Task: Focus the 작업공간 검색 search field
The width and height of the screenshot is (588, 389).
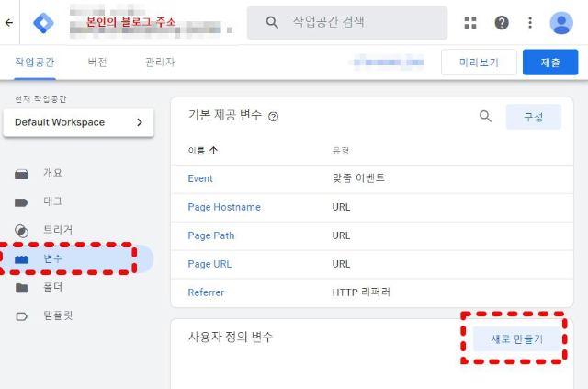Action: [347, 22]
